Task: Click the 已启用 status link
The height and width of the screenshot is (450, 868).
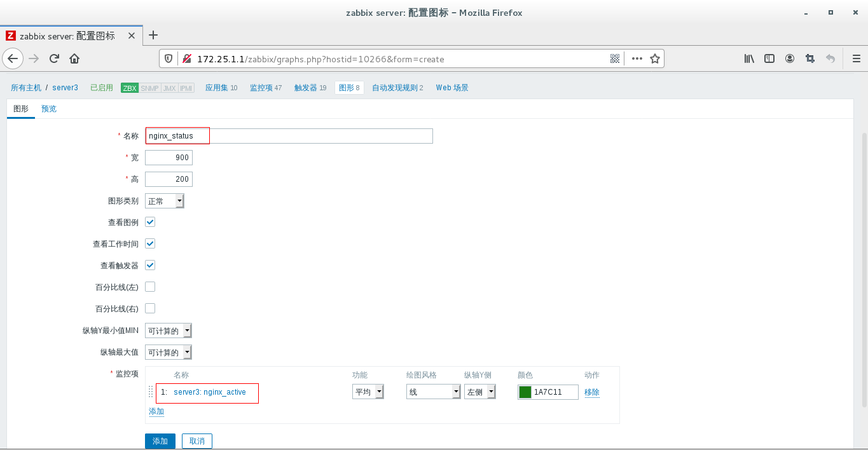Action: [x=102, y=88]
